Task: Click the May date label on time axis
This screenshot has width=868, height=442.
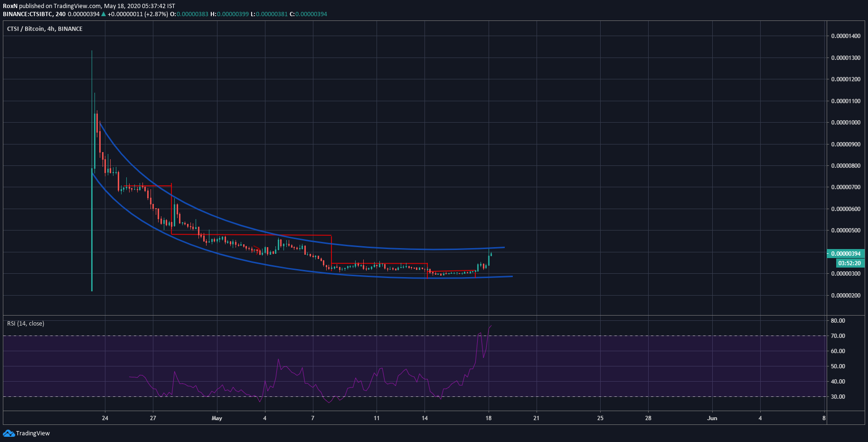Action: (217, 418)
